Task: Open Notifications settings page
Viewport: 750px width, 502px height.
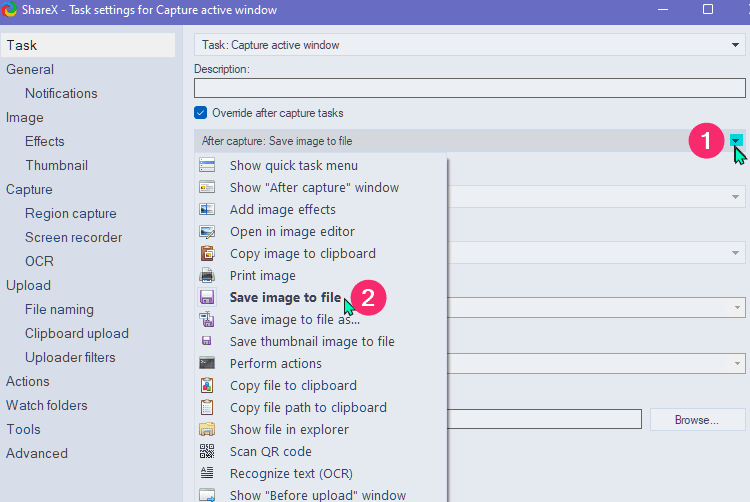Action: (x=61, y=93)
